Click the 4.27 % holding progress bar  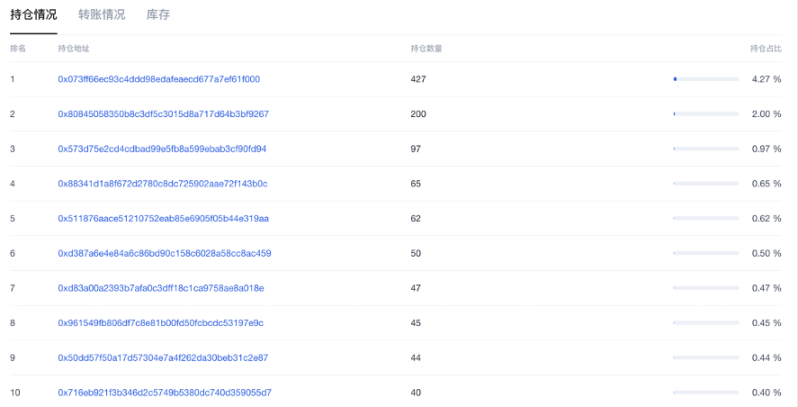(706, 79)
